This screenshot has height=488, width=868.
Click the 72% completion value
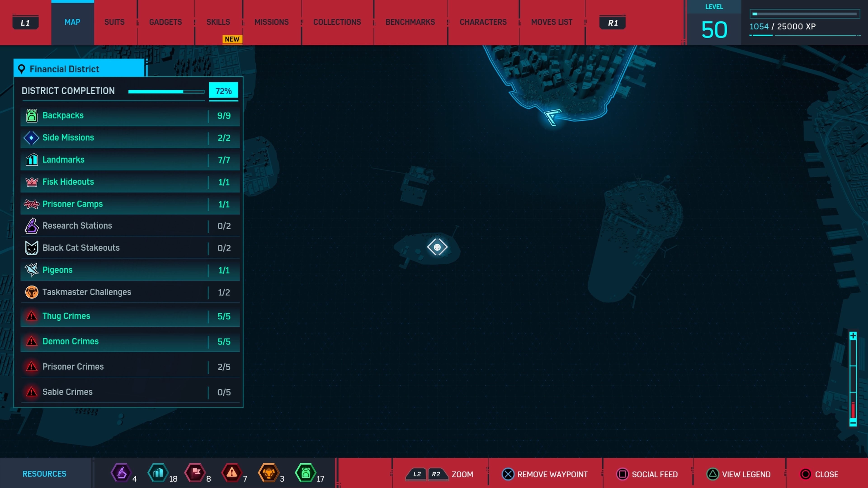(223, 91)
